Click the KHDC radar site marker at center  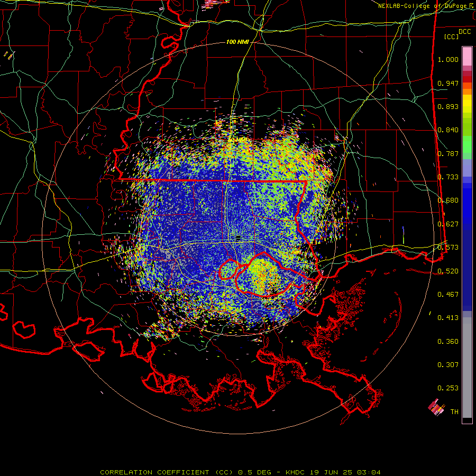click(239, 237)
